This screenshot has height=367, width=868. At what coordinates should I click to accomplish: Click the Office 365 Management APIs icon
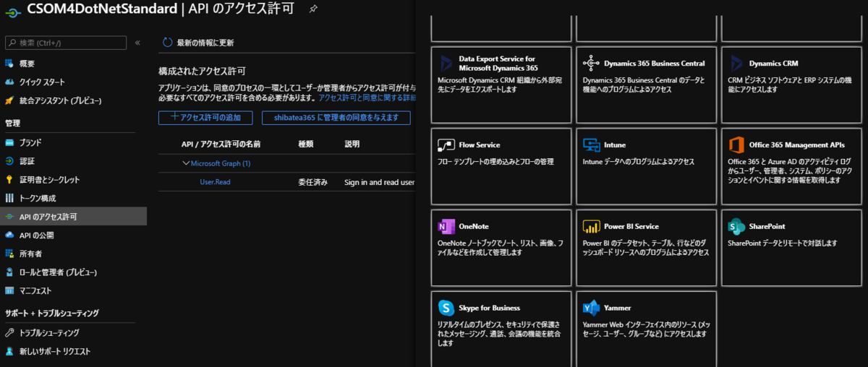coord(736,144)
